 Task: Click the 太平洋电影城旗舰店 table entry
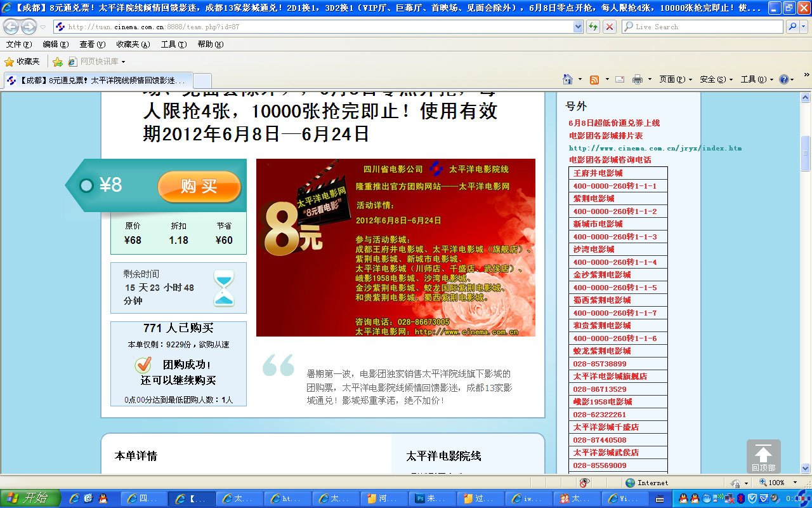pos(618,377)
